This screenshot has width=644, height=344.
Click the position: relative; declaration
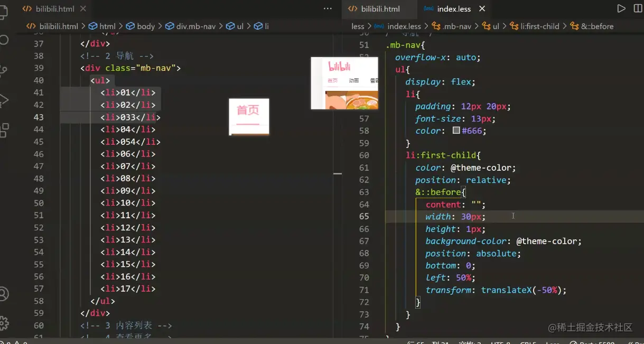pyautogui.click(x=463, y=180)
